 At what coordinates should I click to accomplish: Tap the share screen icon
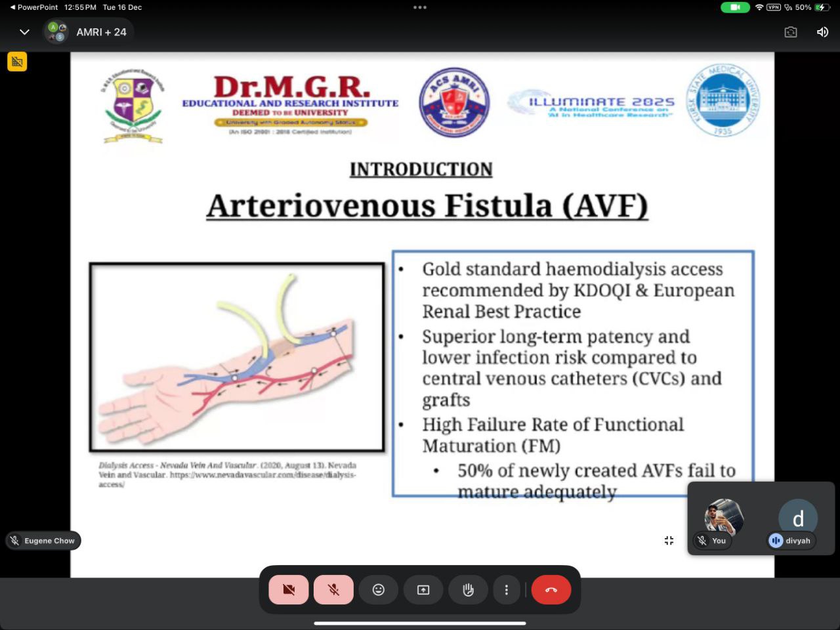[423, 589]
